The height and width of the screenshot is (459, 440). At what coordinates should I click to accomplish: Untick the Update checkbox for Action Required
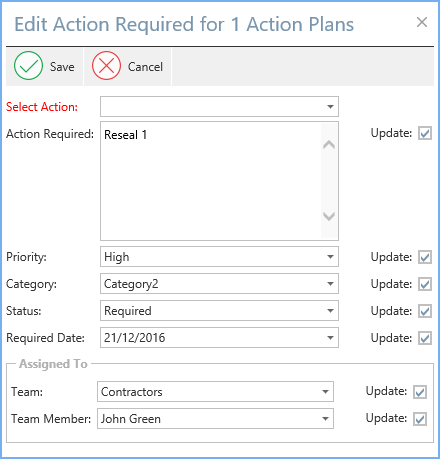425,133
